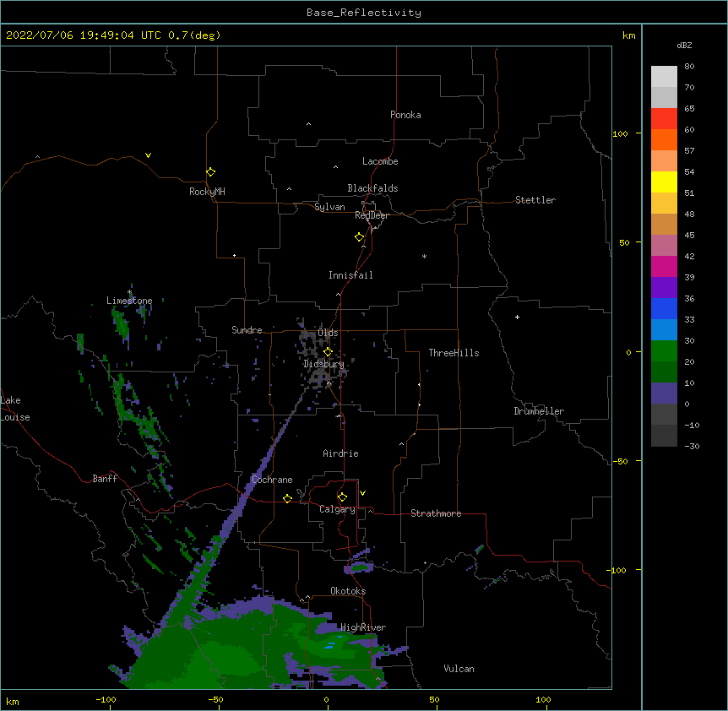
Task: Click the RedDeer city label
Action: pos(372,215)
